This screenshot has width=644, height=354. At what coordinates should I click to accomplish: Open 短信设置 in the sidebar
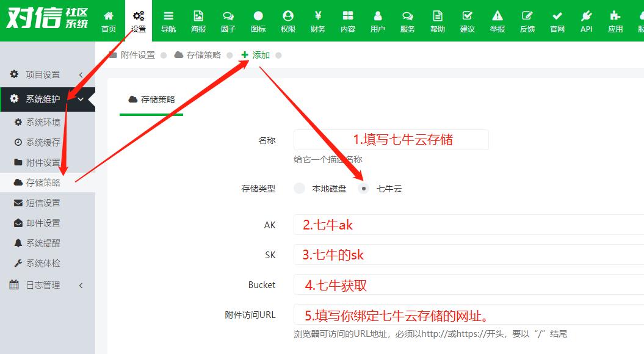(x=43, y=203)
